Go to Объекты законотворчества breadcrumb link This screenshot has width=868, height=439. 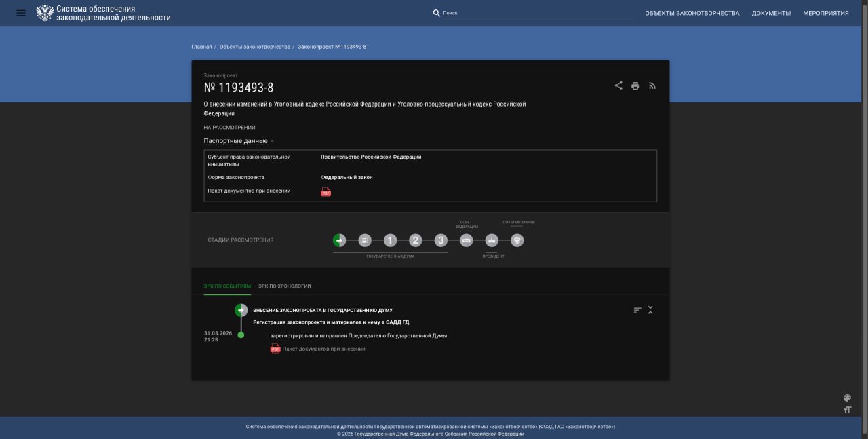254,47
